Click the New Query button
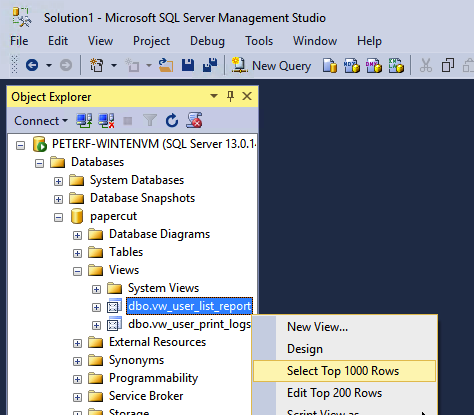474x415 pixels. click(271, 66)
